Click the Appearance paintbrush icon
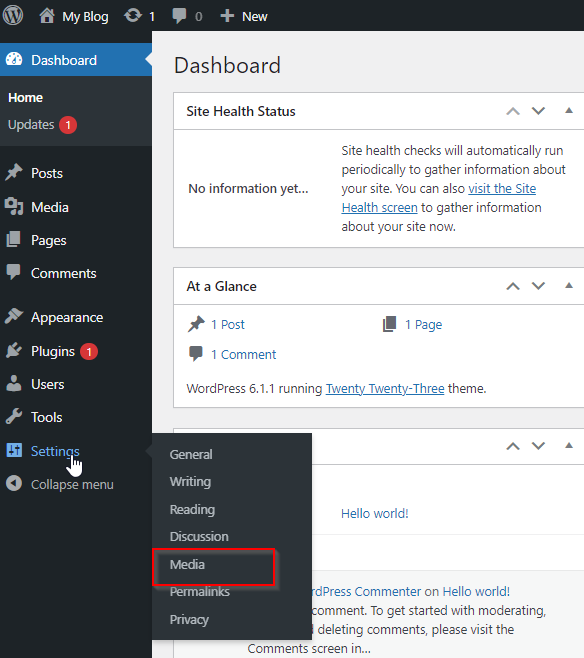 (14, 316)
